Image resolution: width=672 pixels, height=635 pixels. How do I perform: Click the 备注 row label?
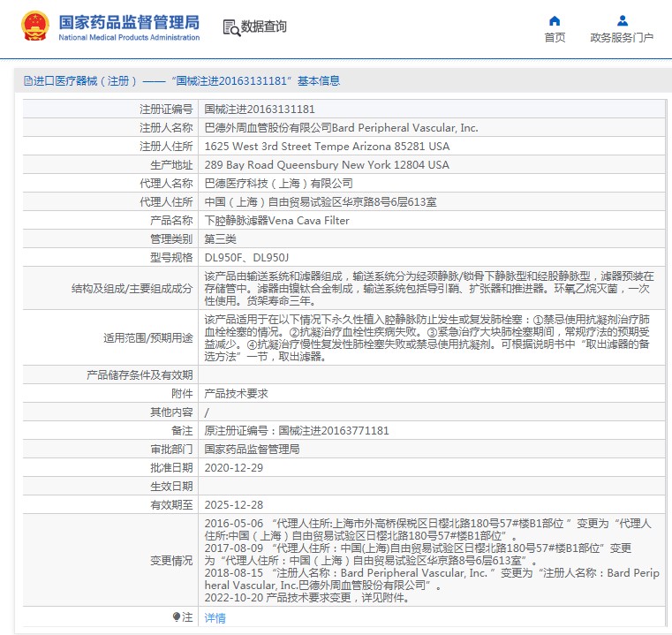(182, 430)
